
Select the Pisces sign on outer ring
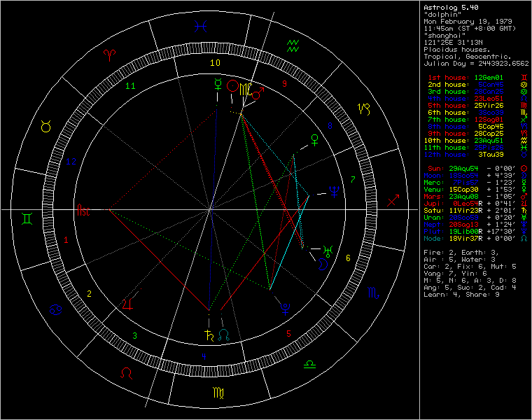pos(201,26)
